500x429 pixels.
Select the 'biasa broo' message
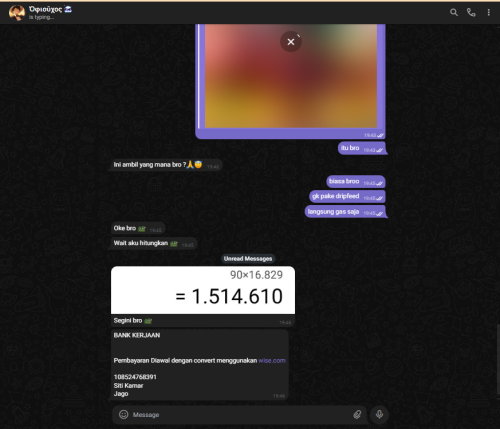(x=356, y=181)
